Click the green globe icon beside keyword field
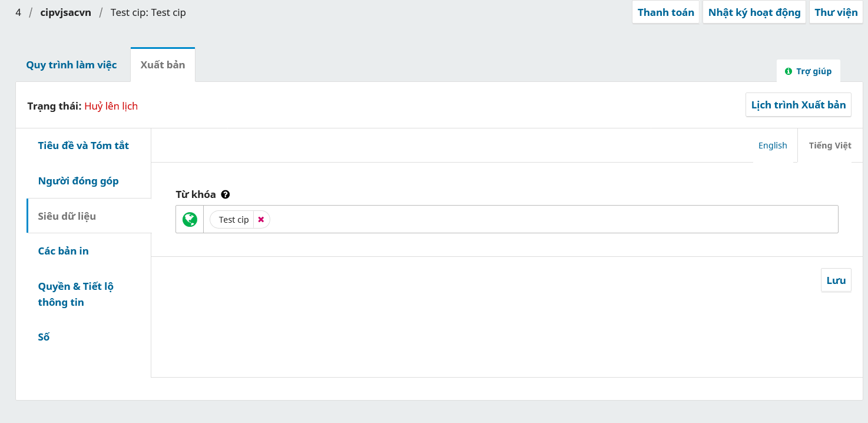The width and height of the screenshot is (868, 423). coord(190,220)
